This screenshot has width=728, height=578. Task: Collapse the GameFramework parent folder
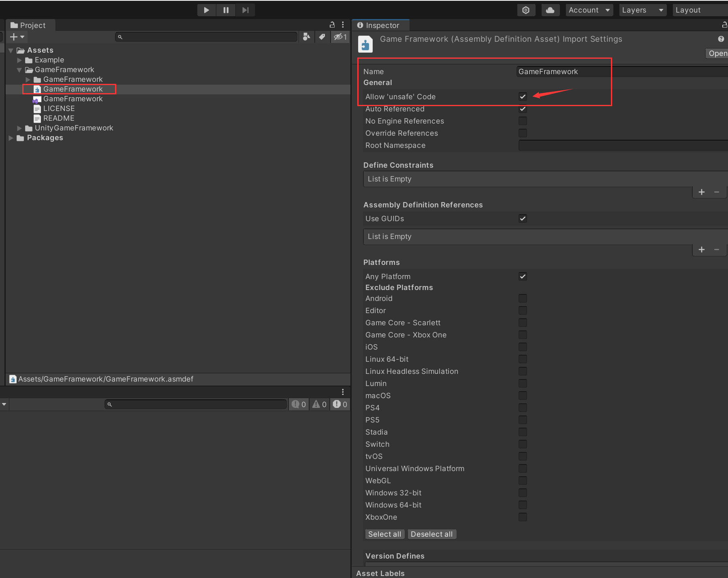coord(19,70)
